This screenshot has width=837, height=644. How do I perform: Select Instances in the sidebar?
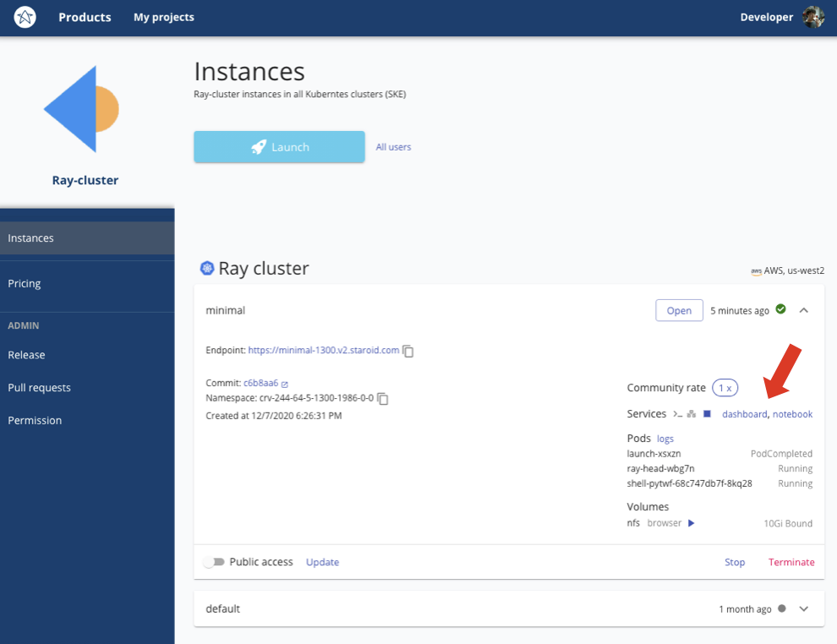pyautogui.click(x=87, y=238)
